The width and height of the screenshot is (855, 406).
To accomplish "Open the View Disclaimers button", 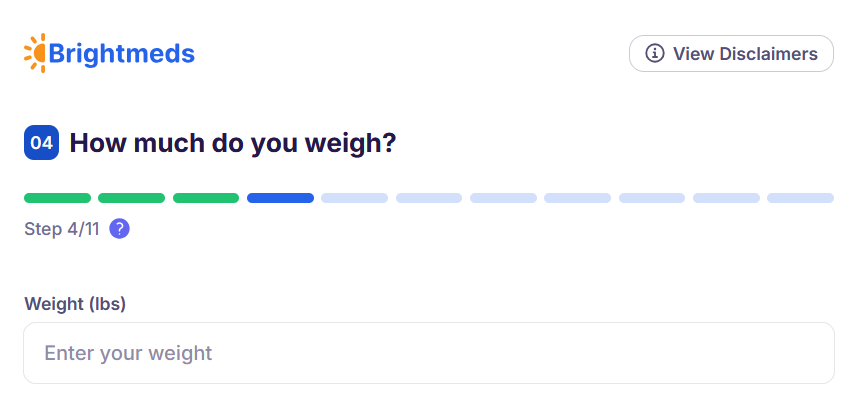I will [x=731, y=53].
